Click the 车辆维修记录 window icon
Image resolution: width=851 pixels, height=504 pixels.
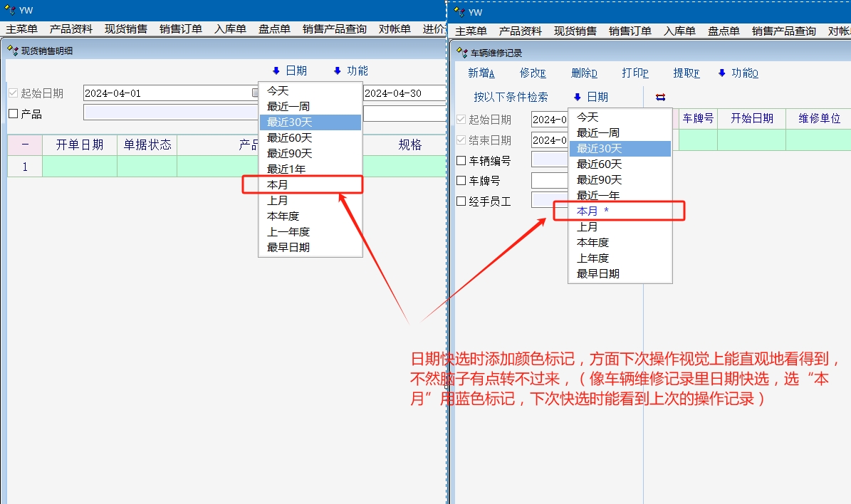pos(461,53)
